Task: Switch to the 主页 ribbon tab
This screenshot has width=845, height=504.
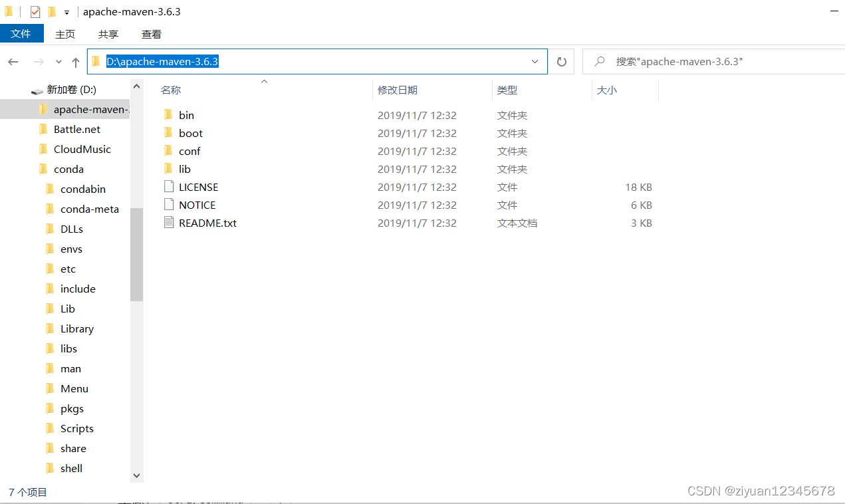Action: click(x=65, y=34)
